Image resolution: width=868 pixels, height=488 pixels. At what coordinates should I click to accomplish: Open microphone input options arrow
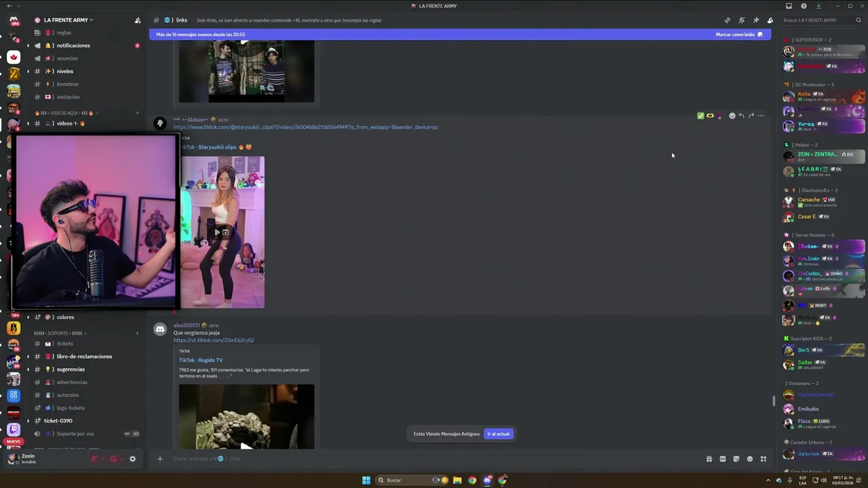click(102, 459)
